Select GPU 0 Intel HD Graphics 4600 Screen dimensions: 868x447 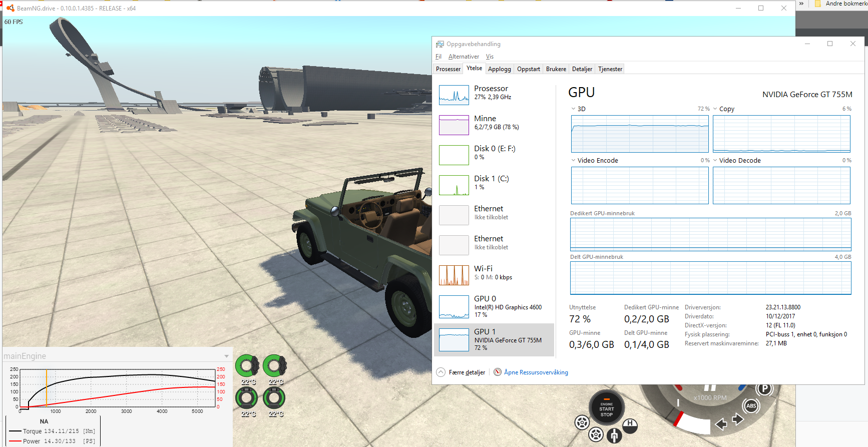(494, 306)
